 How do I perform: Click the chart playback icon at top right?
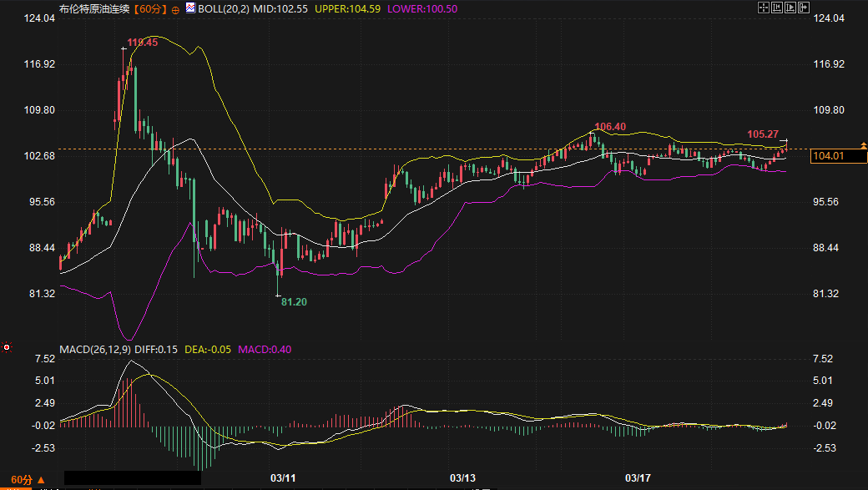[x=790, y=8]
